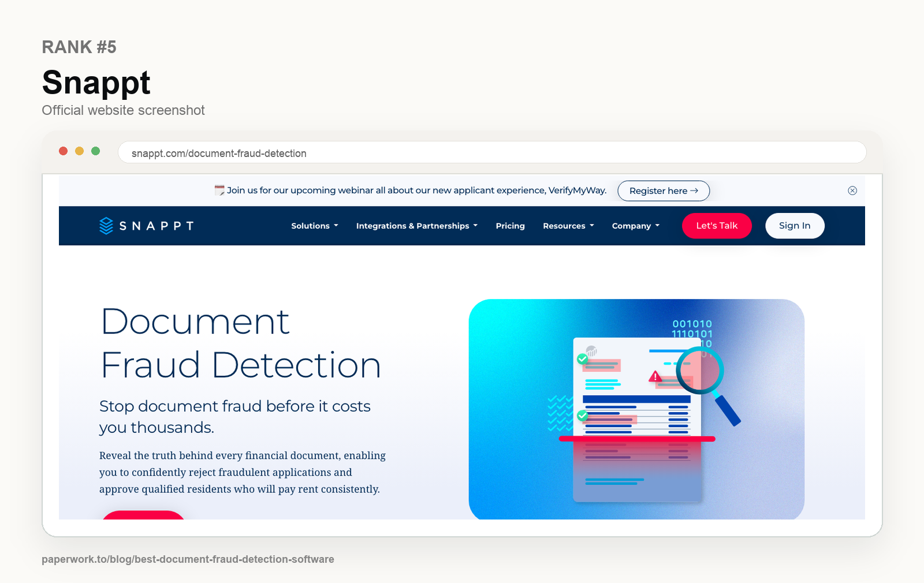Click the Sign In button
Image resolution: width=924 pixels, height=583 pixels.
click(x=795, y=226)
